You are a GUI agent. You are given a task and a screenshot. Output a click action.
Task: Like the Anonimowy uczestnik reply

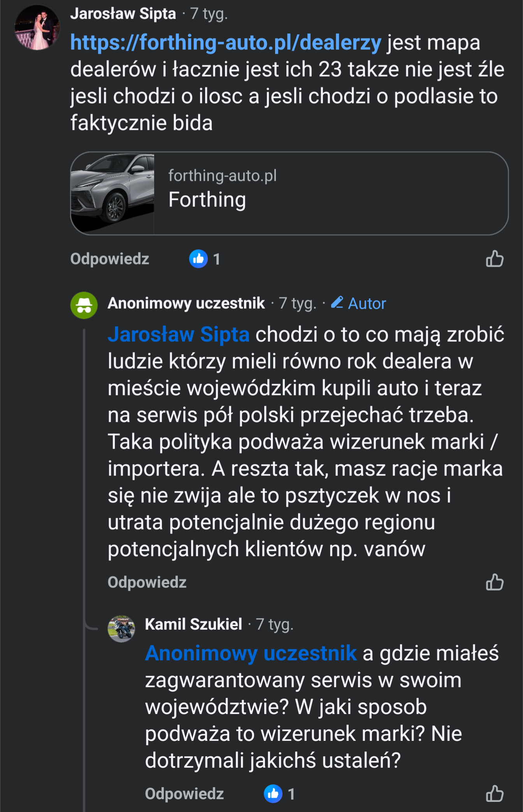point(495,582)
